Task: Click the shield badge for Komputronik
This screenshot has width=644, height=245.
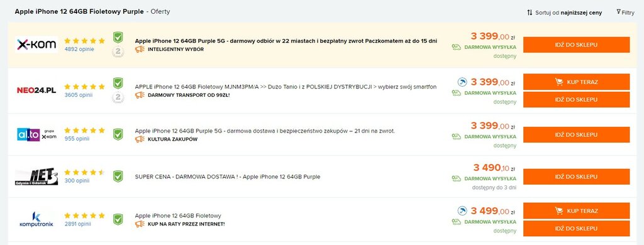Action: point(118,219)
